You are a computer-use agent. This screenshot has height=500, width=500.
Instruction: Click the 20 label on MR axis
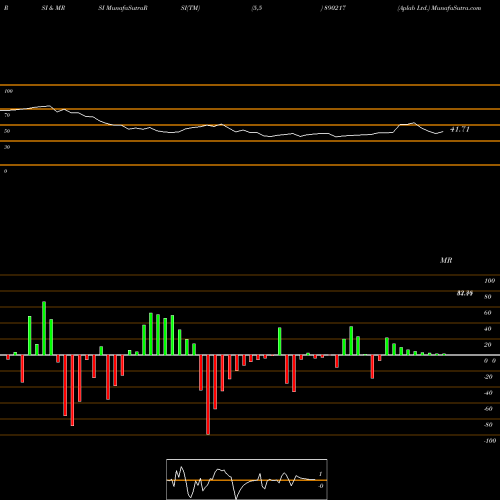[x=488, y=345]
